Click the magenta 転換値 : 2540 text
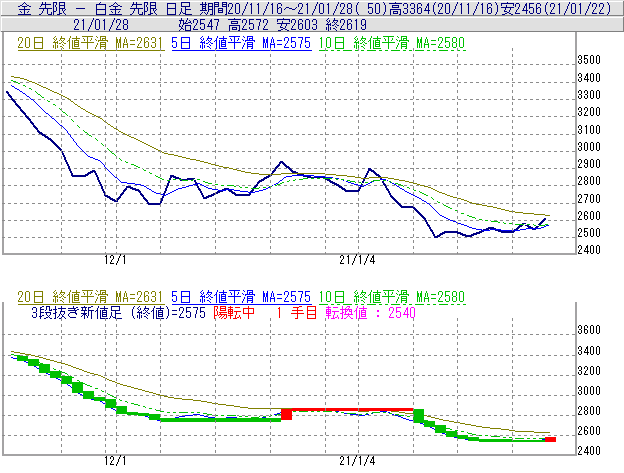 (370, 313)
